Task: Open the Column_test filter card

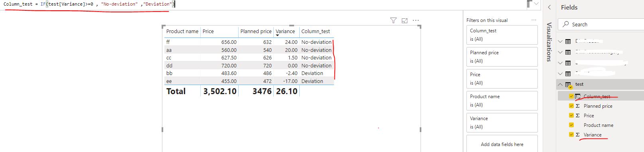Action: click(502, 35)
